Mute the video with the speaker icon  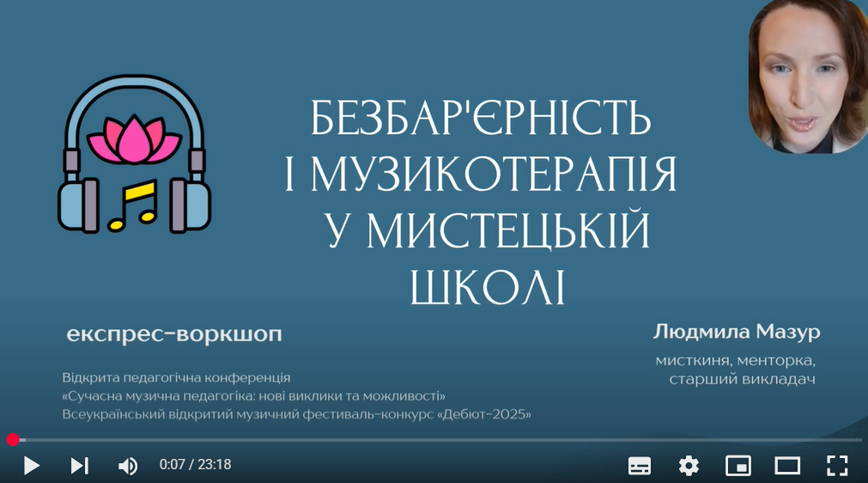(x=127, y=466)
